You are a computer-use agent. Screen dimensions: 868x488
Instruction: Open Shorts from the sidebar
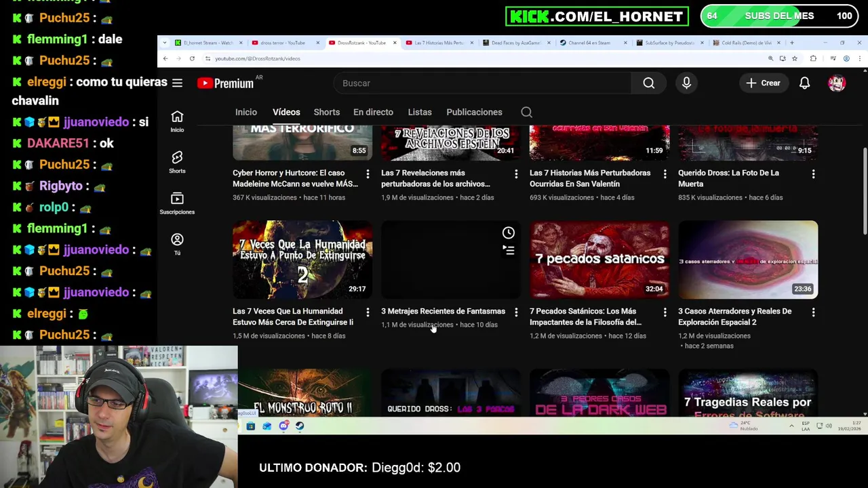pos(177,162)
